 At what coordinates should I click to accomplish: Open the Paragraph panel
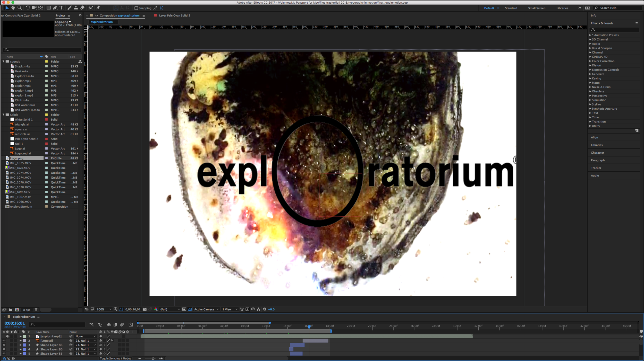598,160
